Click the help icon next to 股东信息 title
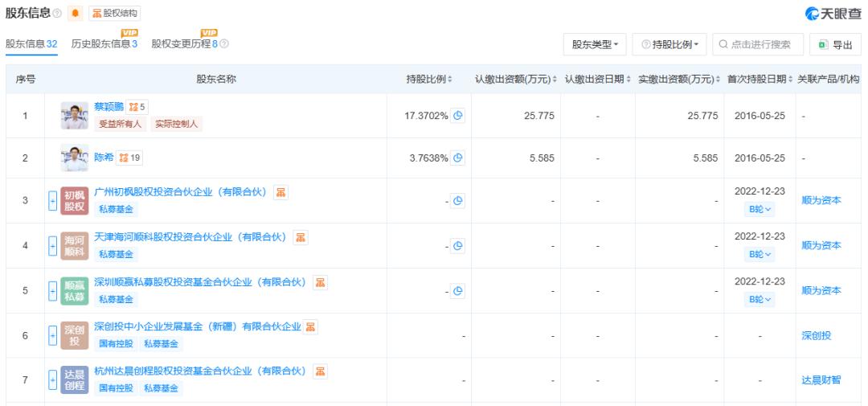 57,14
